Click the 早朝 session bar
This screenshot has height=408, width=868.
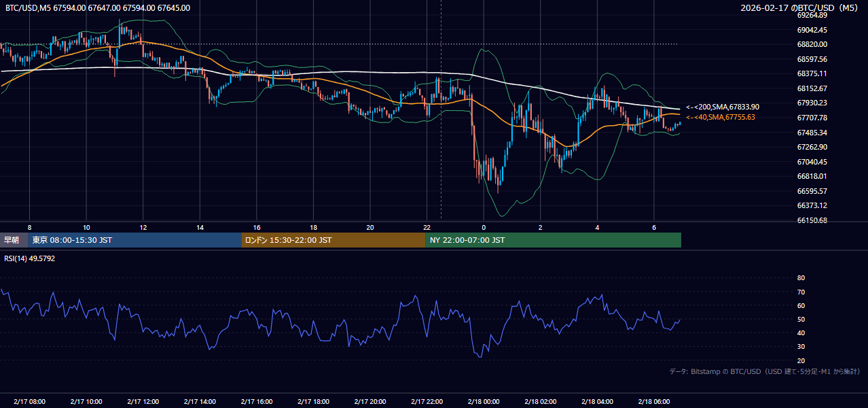tap(14, 240)
